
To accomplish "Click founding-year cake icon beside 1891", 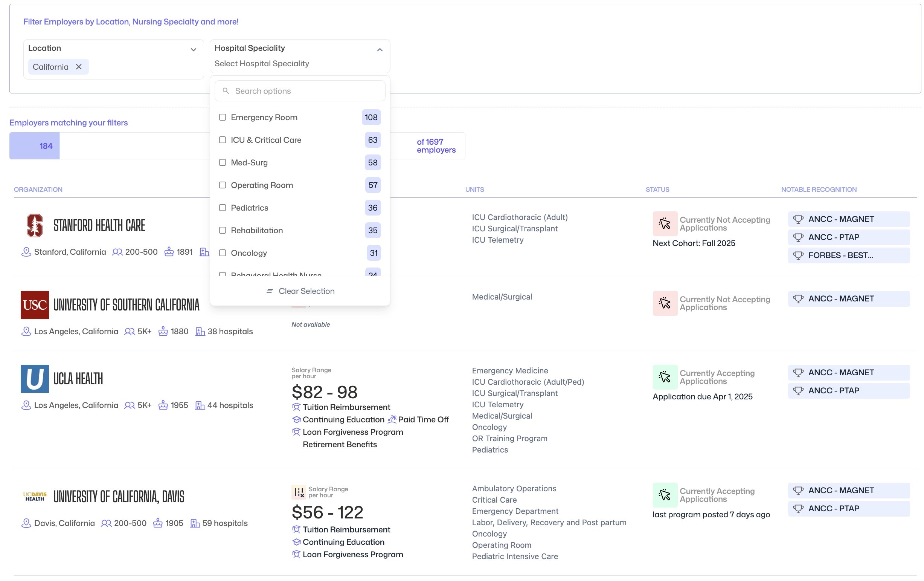I will coord(169,252).
